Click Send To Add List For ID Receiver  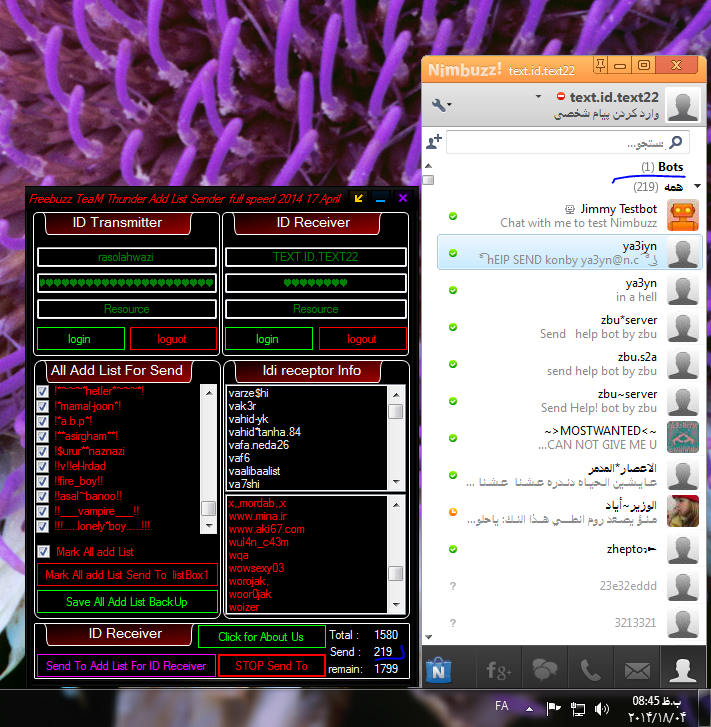126,666
